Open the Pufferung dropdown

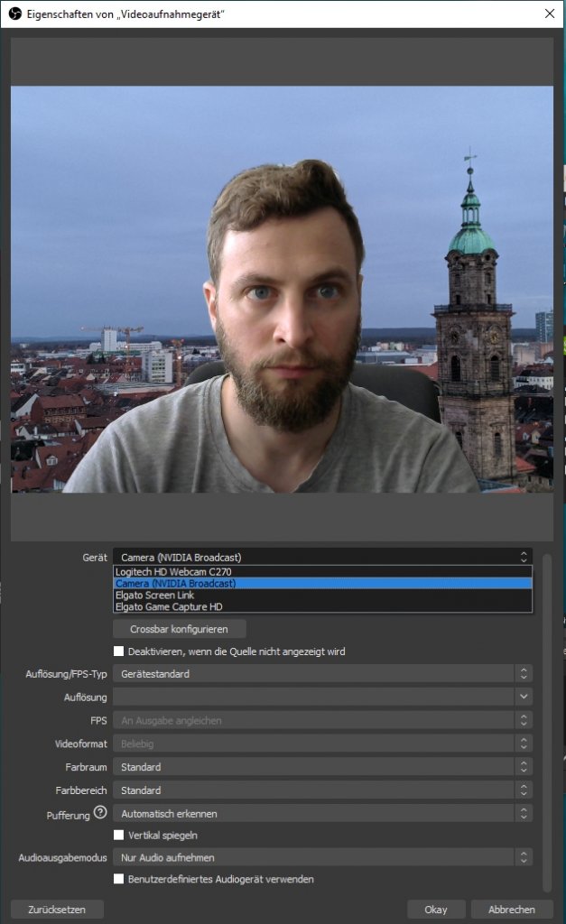[x=322, y=813]
